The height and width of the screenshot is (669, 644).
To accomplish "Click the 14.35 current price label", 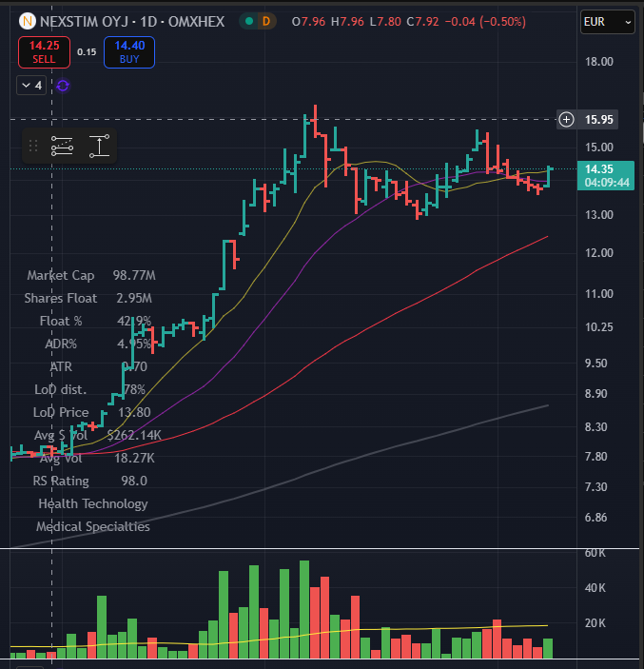I will [x=606, y=175].
